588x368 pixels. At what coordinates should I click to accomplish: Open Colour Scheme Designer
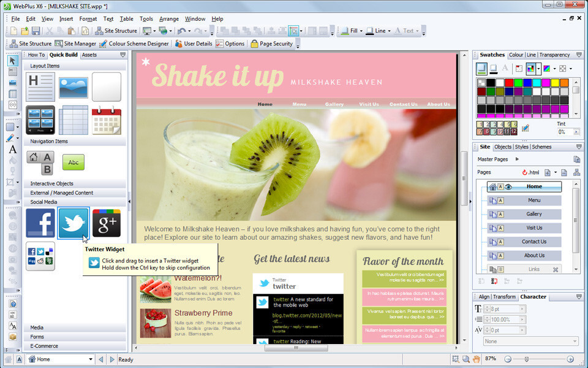134,44
